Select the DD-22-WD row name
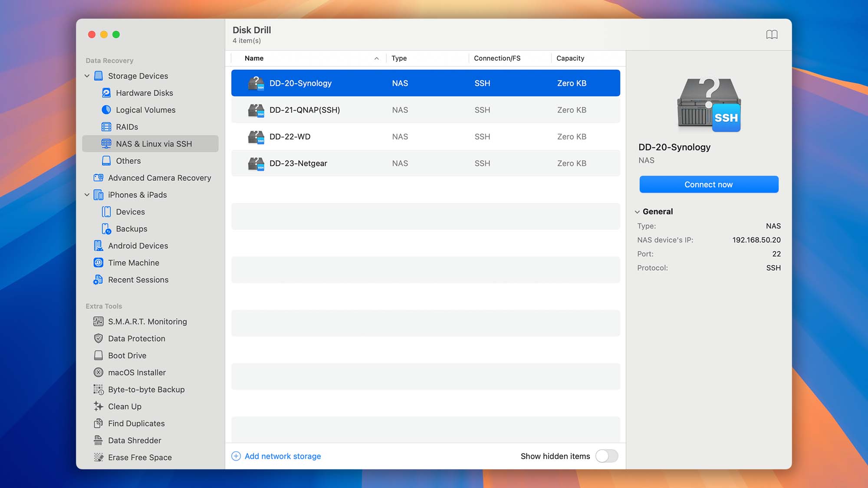Viewport: 868px width, 488px height. point(290,137)
